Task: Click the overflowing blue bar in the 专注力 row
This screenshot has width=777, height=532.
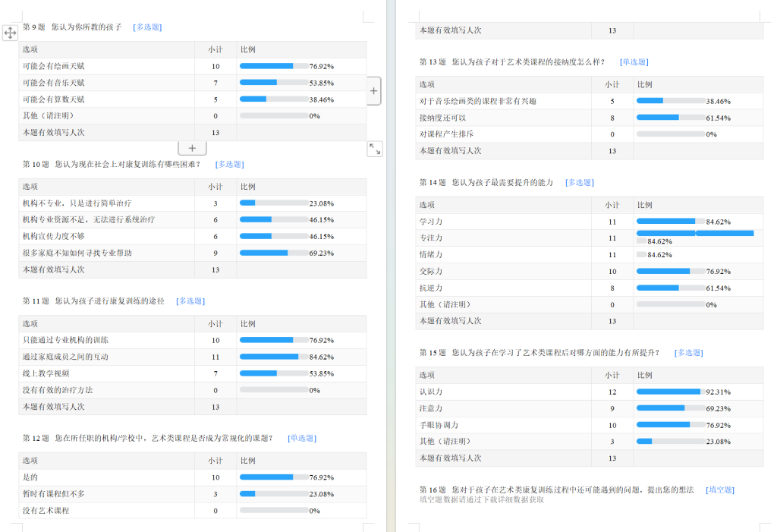Action: (x=694, y=233)
